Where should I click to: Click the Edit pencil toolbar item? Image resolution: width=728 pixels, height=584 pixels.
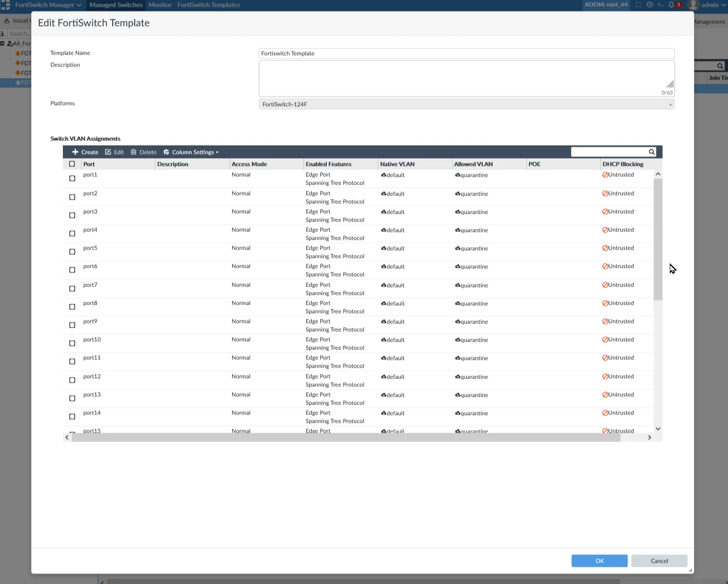pyautogui.click(x=114, y=152)
